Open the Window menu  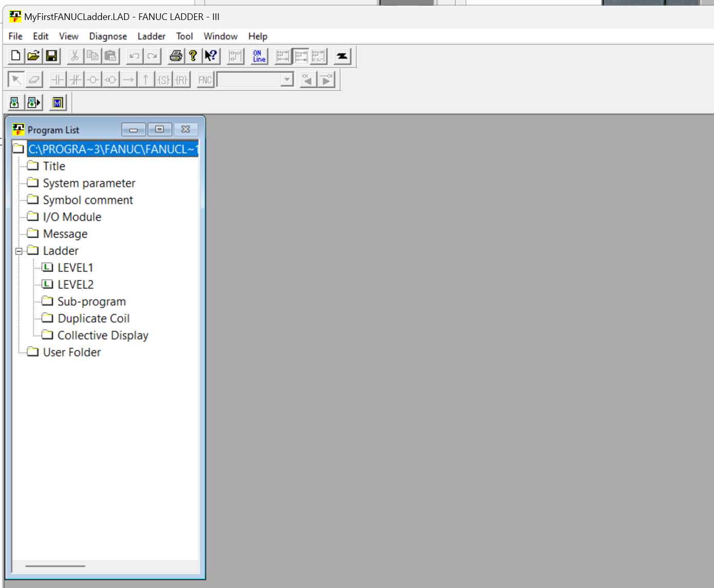coord(220,36)
